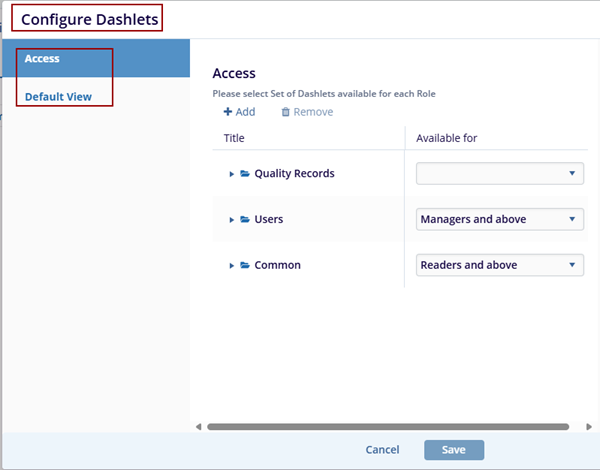This screenshot has width=600, height=470.
Task: Click the Cancel link
Action: tap(382, 450)
